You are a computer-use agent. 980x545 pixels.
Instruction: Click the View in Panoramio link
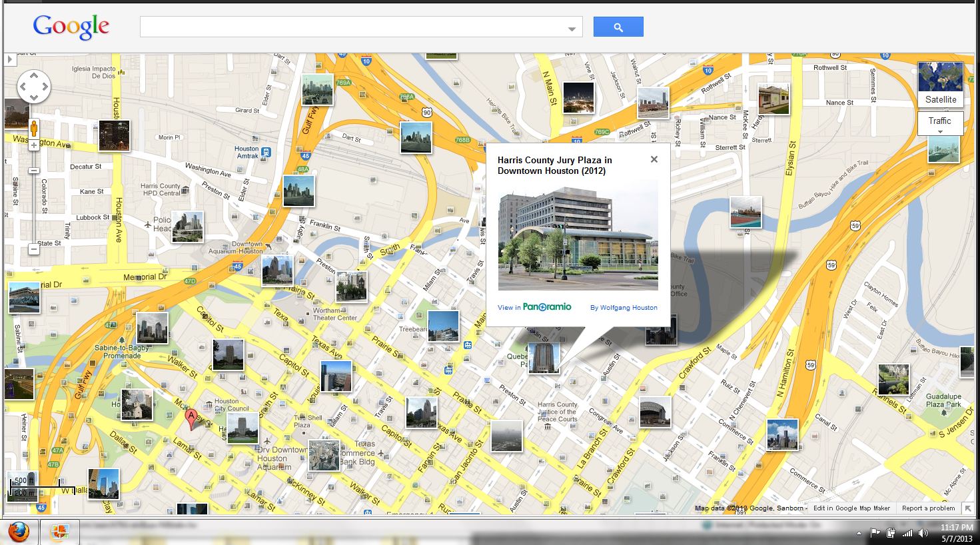click(534, 307)
